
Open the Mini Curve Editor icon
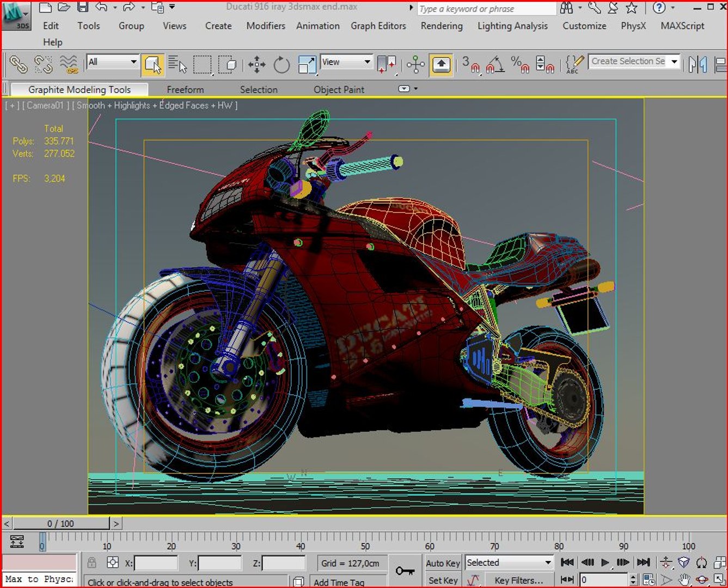[x=17, y=541]
